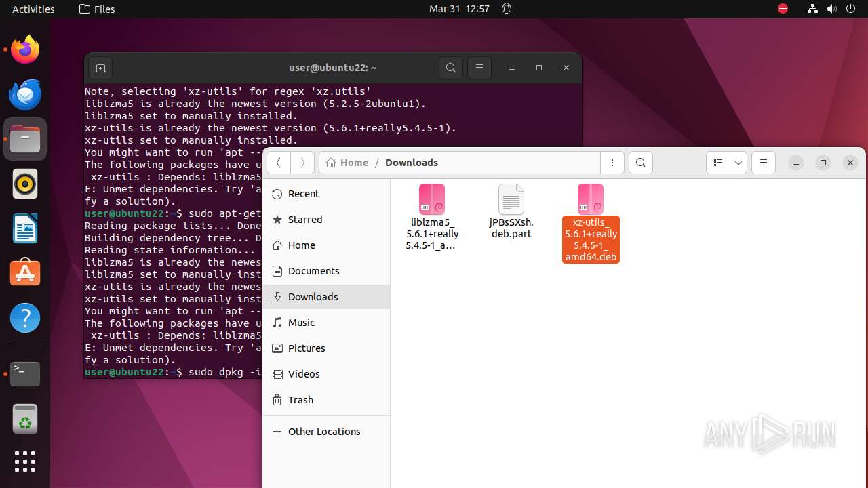Click the red do-not-disturb indicator icon
Screen dimensions: 868x488
click(783, 9)
